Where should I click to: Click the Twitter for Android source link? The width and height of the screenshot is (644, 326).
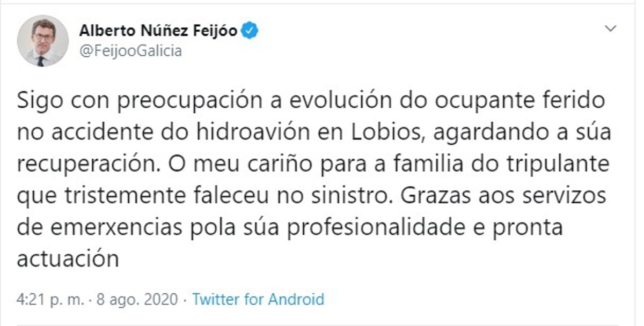(258, 299)
